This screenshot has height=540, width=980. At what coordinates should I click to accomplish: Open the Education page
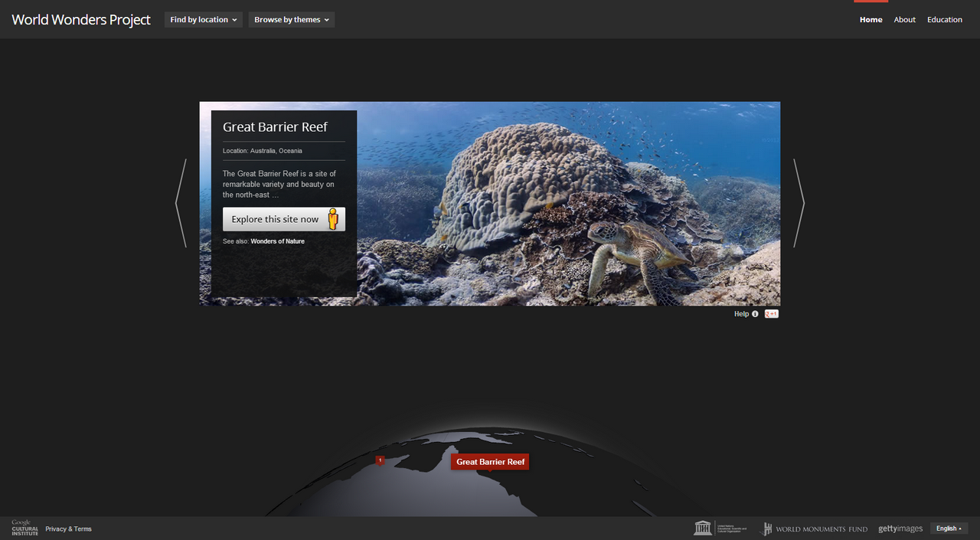[x=945, y=20]
